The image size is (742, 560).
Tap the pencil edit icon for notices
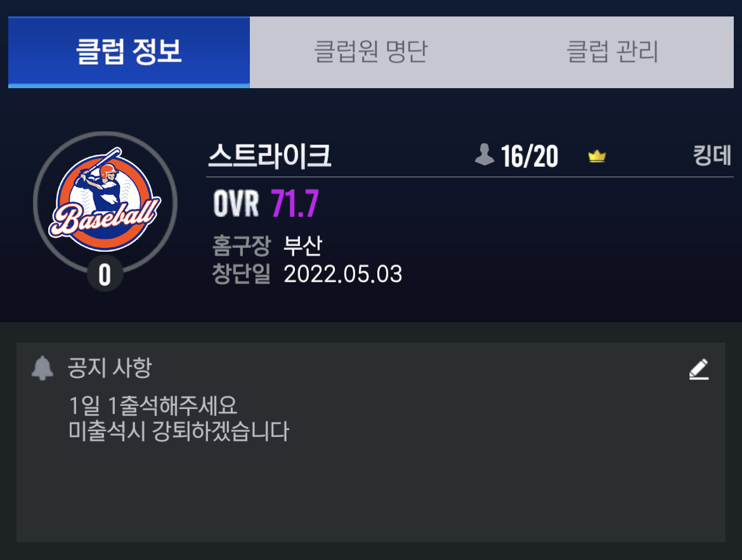pos(698,369)
